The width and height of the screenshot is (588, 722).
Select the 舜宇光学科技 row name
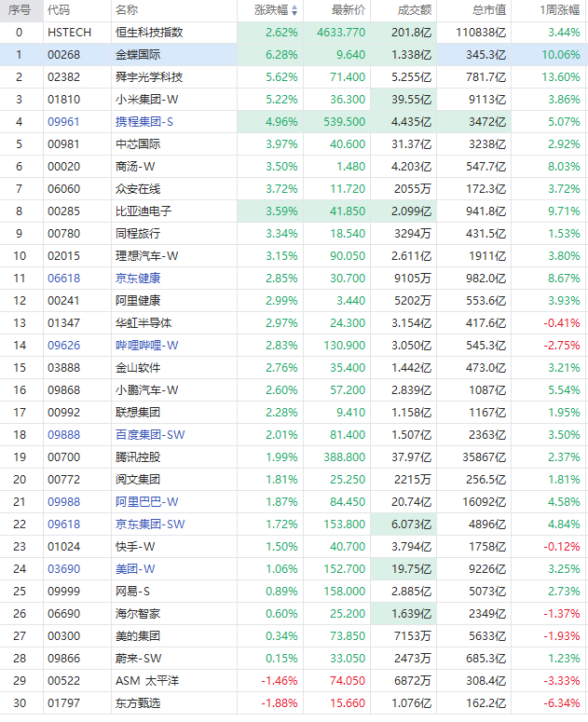click(x=149, y=77)
